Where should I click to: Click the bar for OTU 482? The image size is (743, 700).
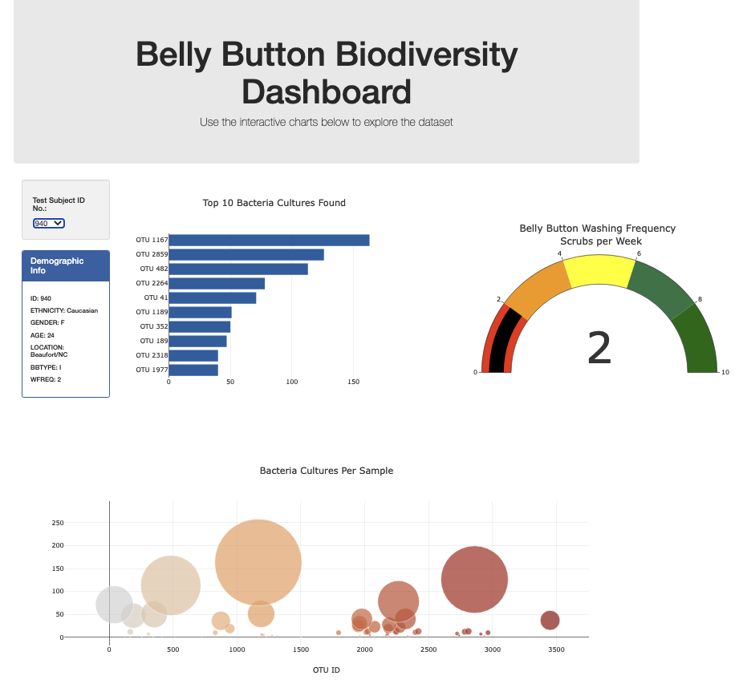click(x=238, y=268)
